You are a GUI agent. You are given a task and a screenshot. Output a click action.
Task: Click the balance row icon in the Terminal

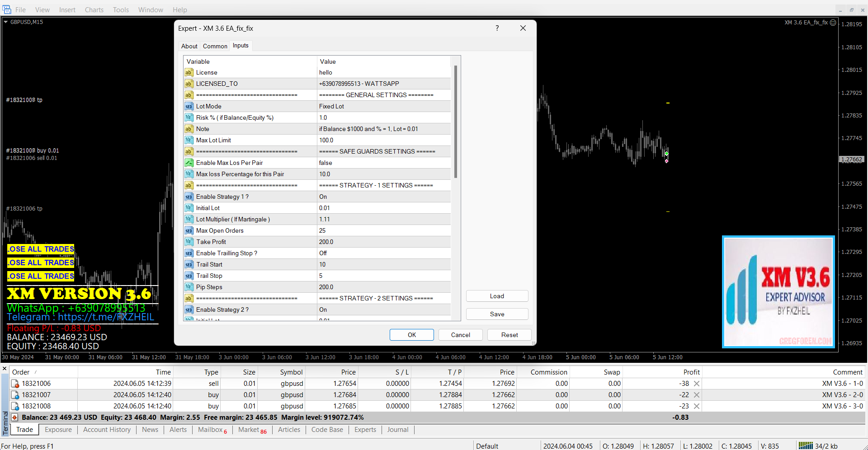tap(15, 417)
